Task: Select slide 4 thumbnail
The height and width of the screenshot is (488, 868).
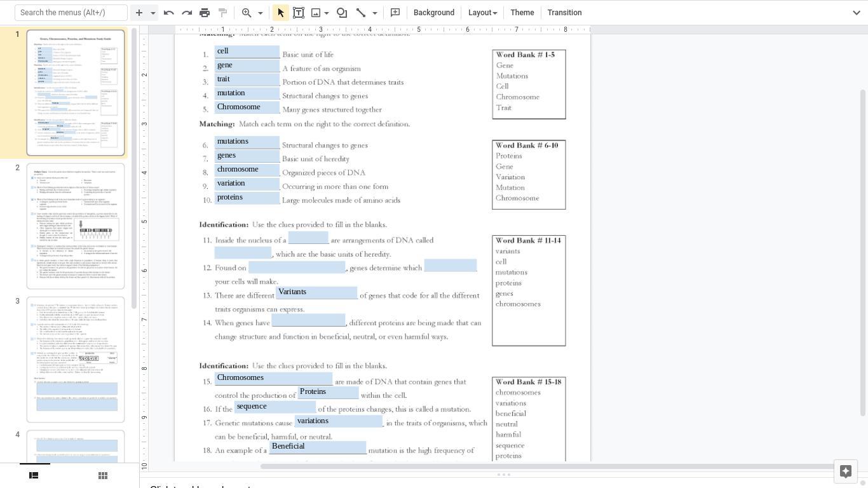Action: pyautogui.click(x=76, y=447)
